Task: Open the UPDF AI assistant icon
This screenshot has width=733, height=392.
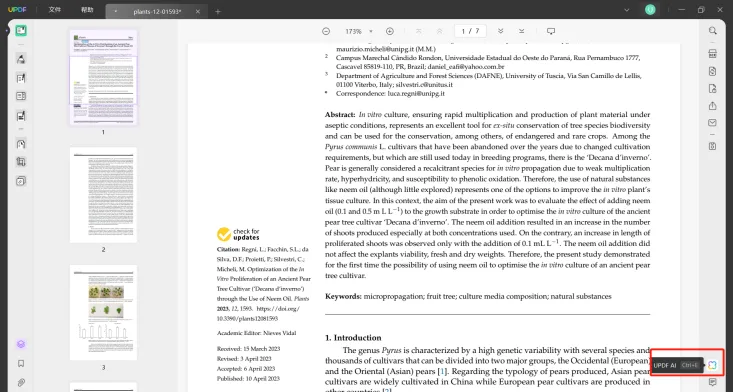Action: click(712, 365)
